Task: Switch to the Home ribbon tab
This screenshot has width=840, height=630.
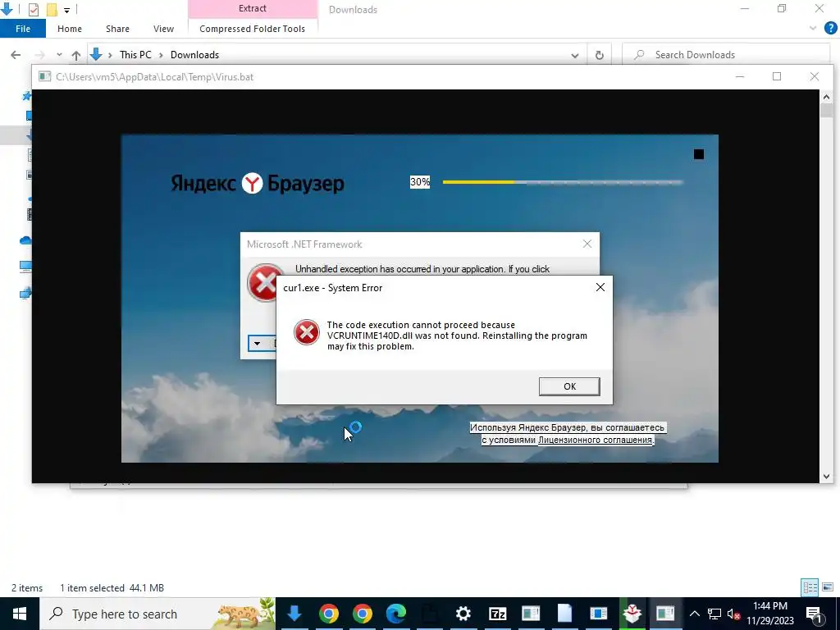Action: 70,29
